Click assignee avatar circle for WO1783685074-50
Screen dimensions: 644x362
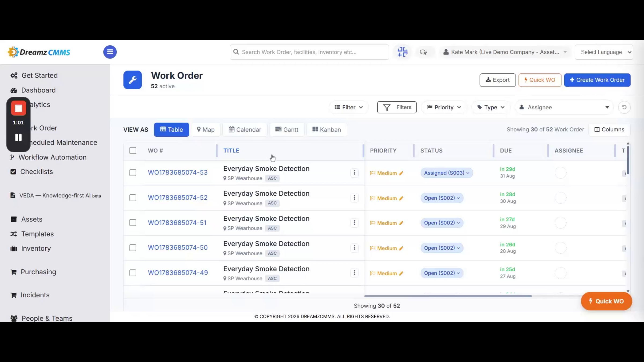(561, 248)
